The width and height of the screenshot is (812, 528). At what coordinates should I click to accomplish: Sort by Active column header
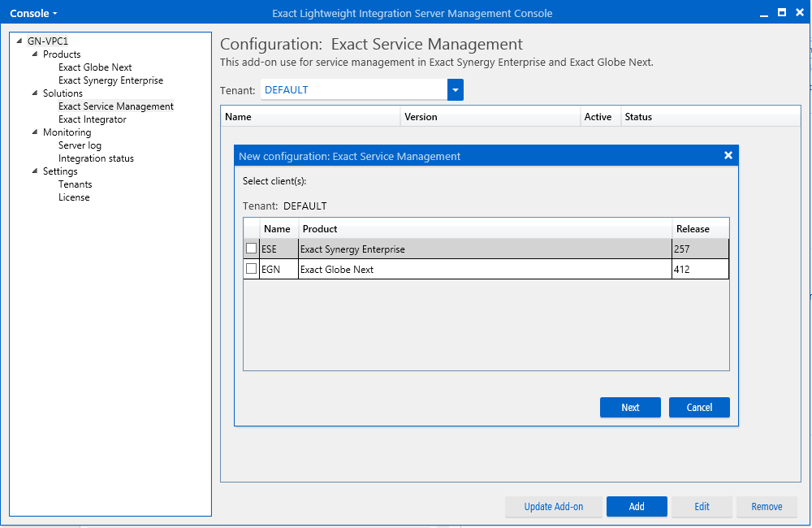[600, 117]
